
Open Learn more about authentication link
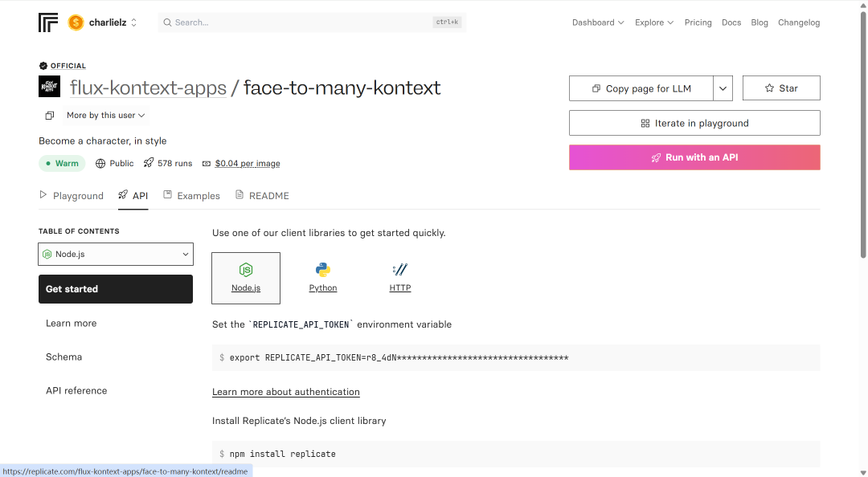tap(285, 392)
